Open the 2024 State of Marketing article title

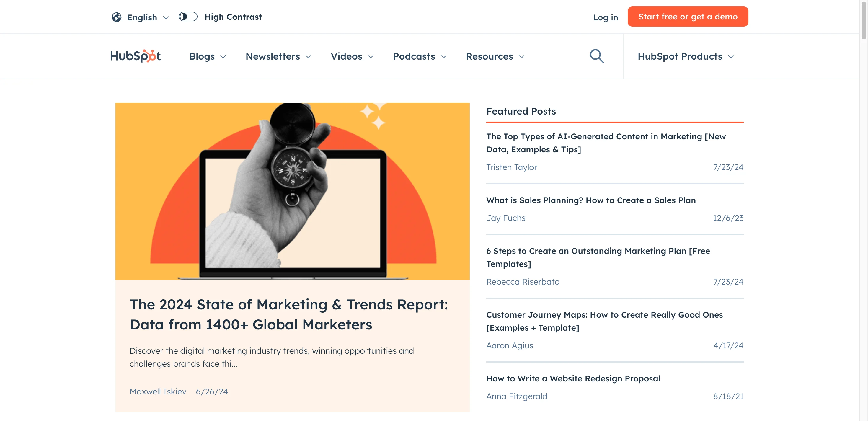pyautogui.click(x=289, y=314)
